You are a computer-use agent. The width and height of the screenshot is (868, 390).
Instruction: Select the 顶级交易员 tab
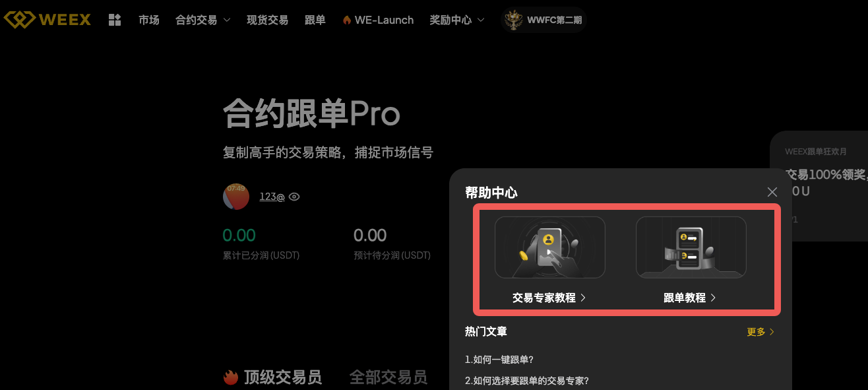[283, 377]
